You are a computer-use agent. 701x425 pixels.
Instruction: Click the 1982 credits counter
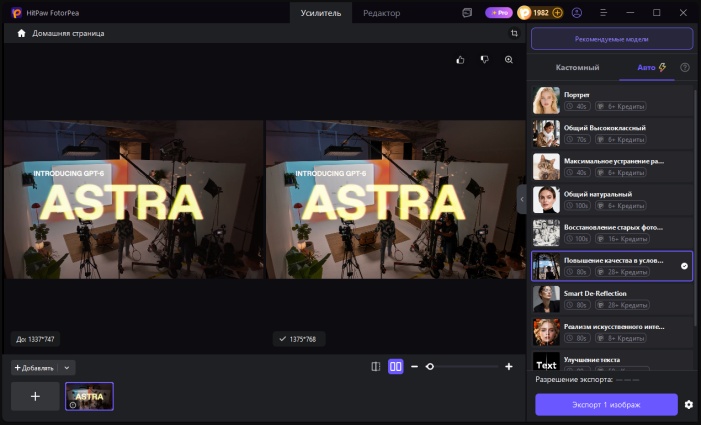(541, 13)
